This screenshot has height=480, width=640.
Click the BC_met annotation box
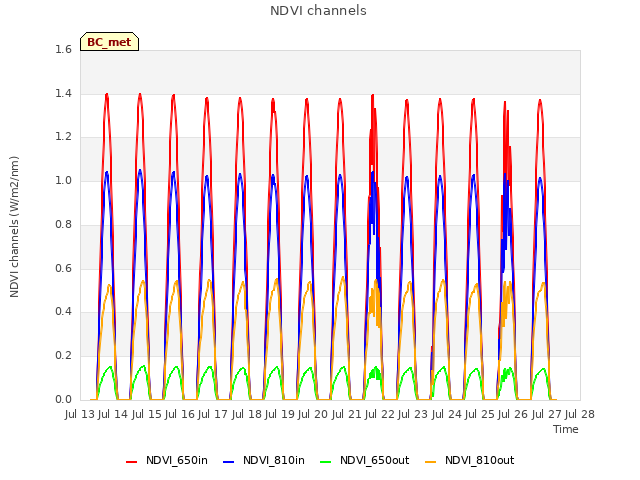pos(109,42)
